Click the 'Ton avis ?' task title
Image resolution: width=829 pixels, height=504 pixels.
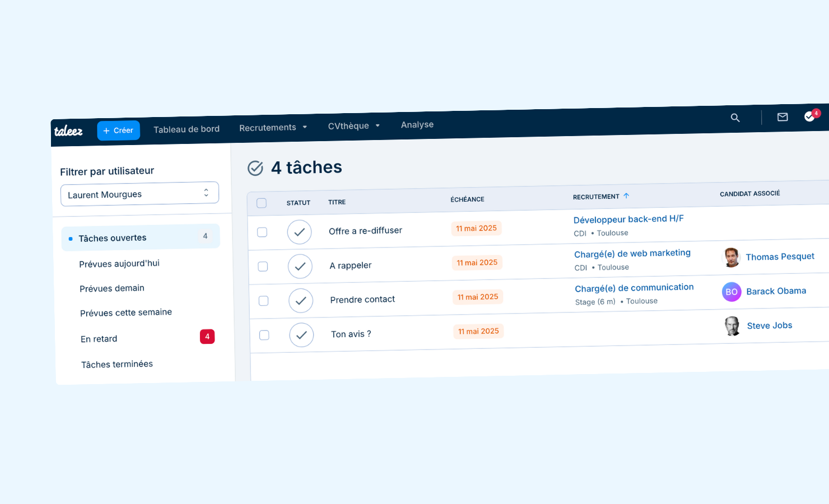pos(351,334)
